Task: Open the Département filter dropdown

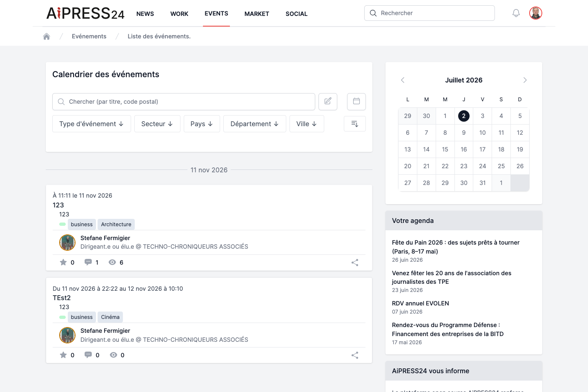Action: coord(255,124)
